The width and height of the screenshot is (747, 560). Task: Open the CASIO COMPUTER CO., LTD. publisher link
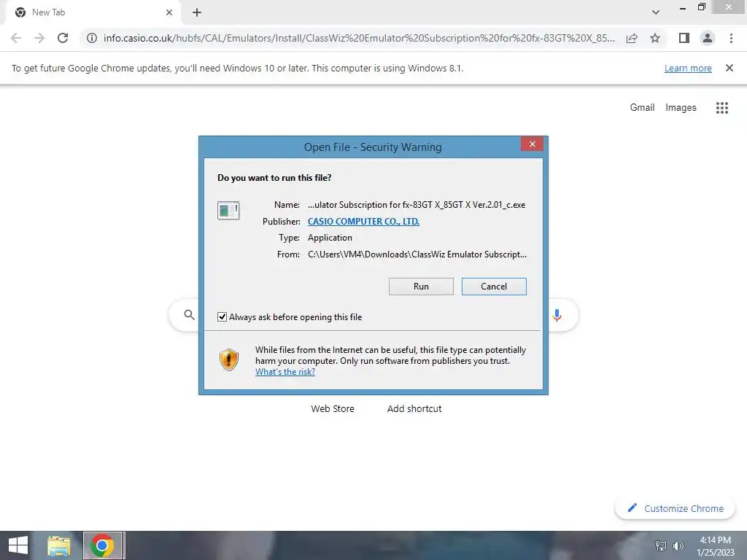coord(363,222)
